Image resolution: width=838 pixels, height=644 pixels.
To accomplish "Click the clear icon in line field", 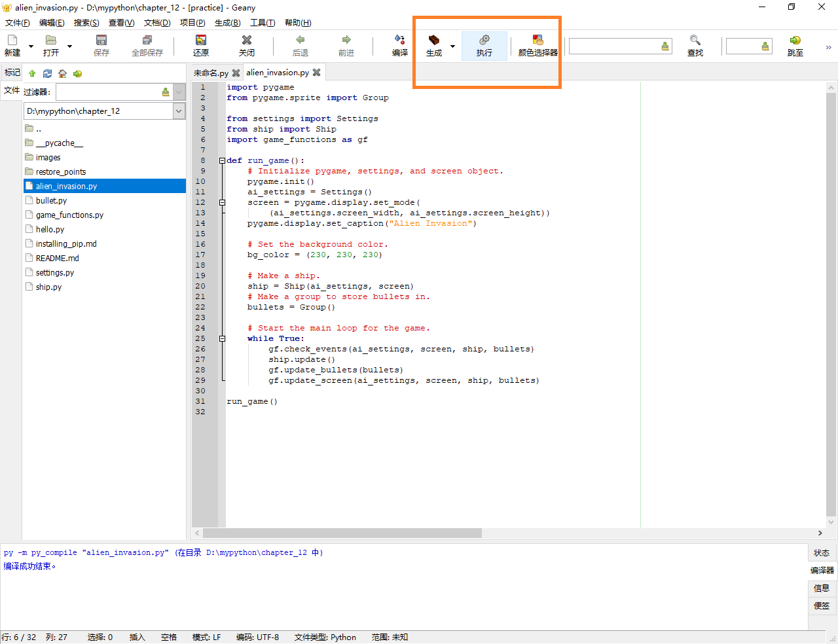I will coord(765,46).
